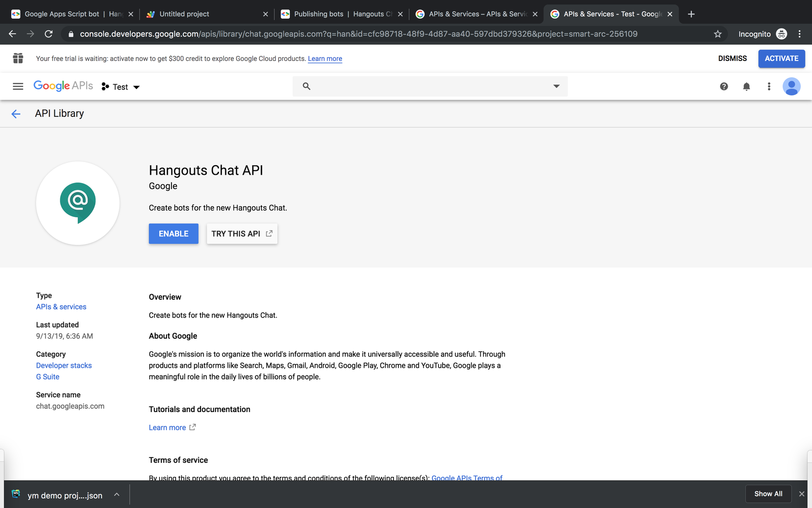The height and width of the screenshot is (508, 812).
Task: Click the search magnifier icon
Action: (x=307, y=86)
